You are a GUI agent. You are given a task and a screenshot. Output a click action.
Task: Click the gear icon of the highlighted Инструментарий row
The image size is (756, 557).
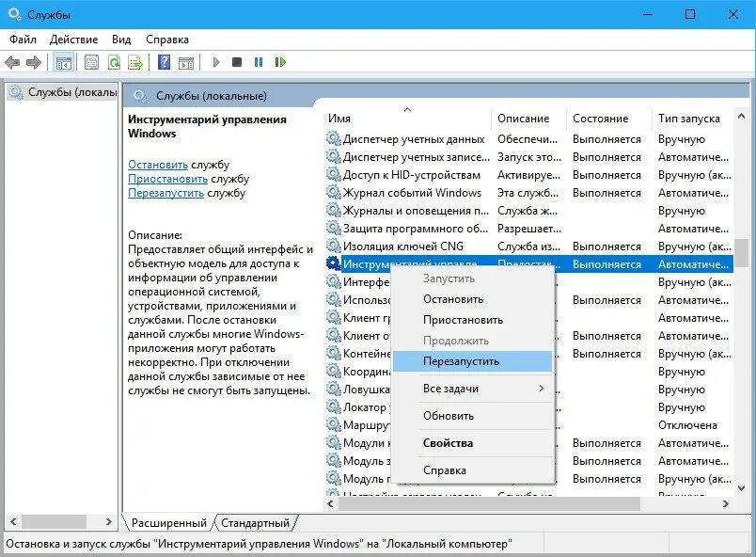tap(333, 263)
